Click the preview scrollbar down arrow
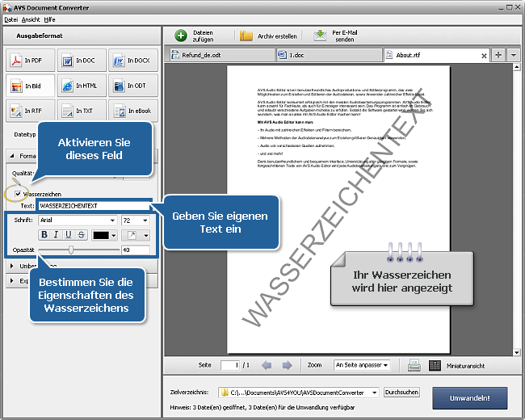The image size is (525, 420). (517, 353)
